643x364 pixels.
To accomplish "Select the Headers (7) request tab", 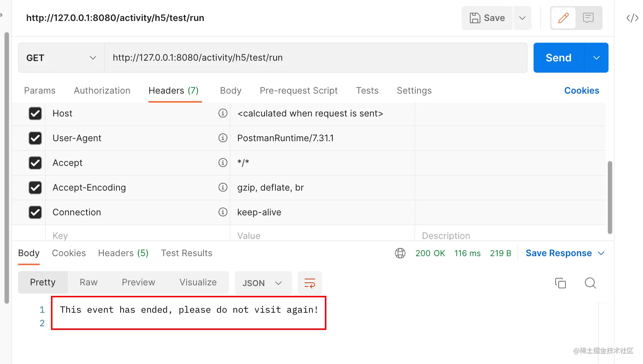I will coord(173,91).
